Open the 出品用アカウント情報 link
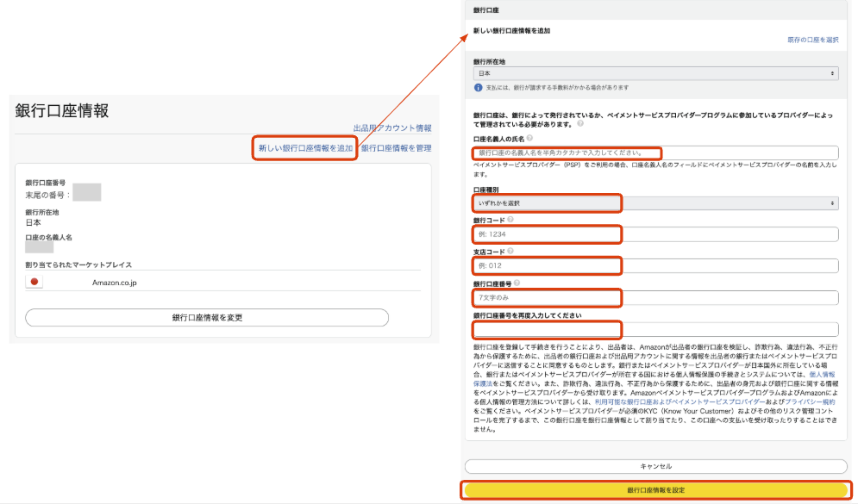This screenshot has height=504, width=858. [392, 128]
